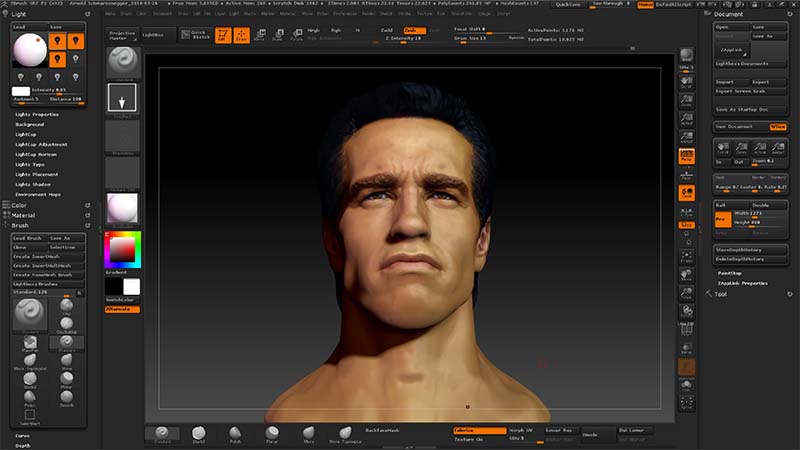Viewport: 800px width, 450px height.
Task: Click the QuickSave button at top
Action: pos(567,5)
